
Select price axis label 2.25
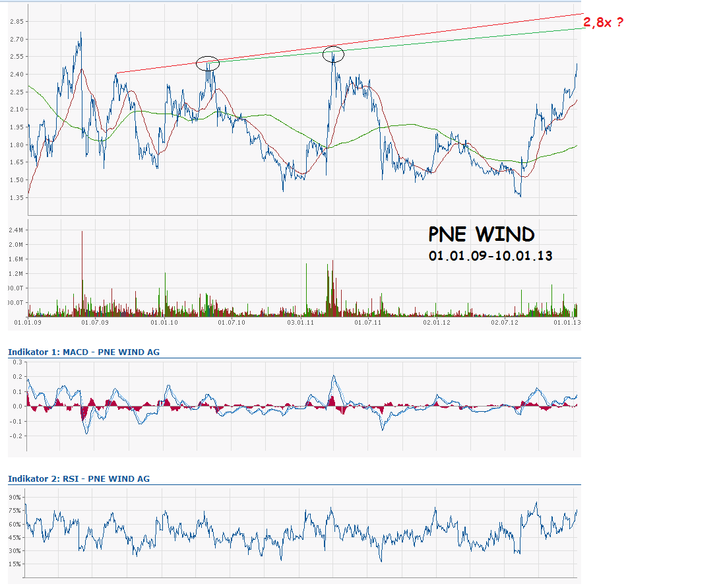click(x=16, y=92)
